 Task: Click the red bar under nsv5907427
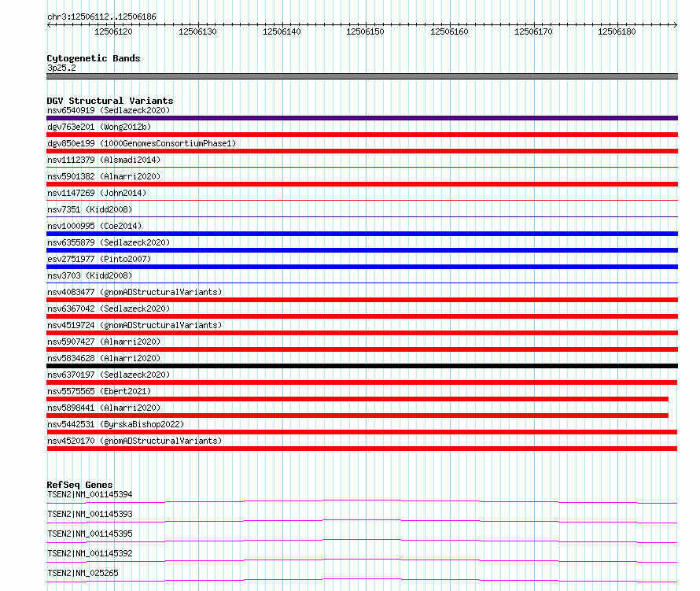click(x=362, y=349)
